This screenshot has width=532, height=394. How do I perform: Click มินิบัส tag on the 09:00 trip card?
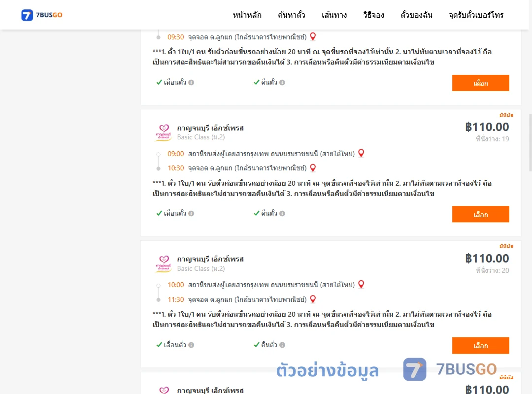[506, 115]
